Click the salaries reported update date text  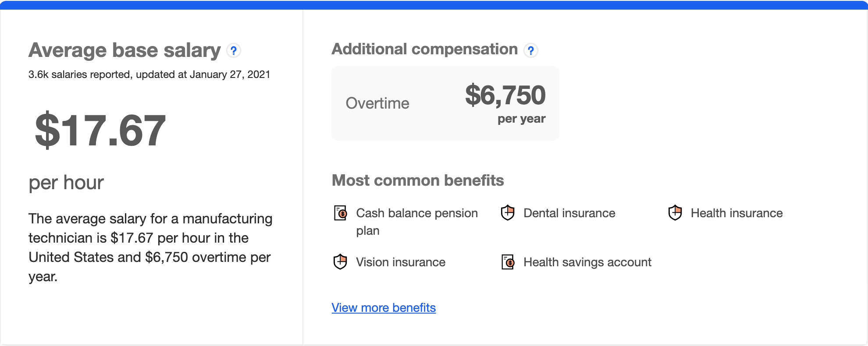tap(149, 74)
